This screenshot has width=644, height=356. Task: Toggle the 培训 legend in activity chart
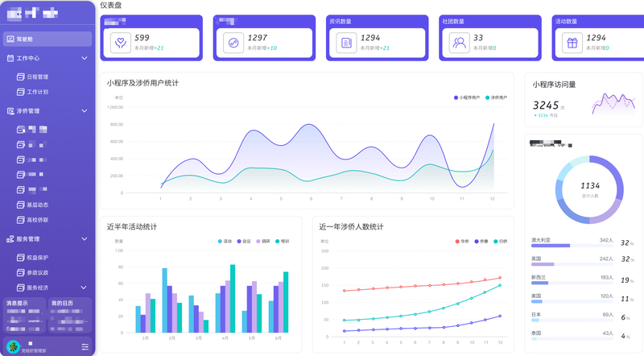(x=283, y=242)
